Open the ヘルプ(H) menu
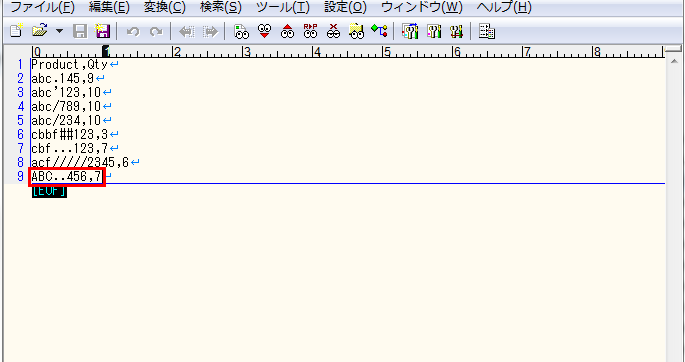 504,7
